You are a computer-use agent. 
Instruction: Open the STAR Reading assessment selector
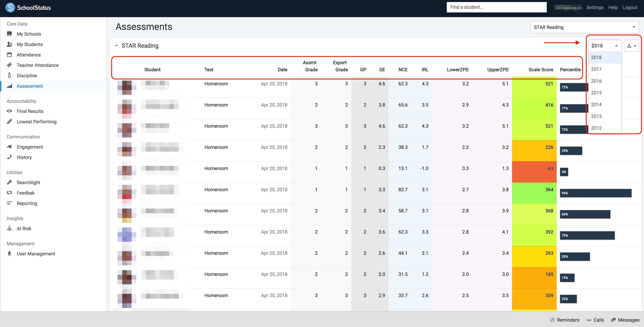click(584, 27)
